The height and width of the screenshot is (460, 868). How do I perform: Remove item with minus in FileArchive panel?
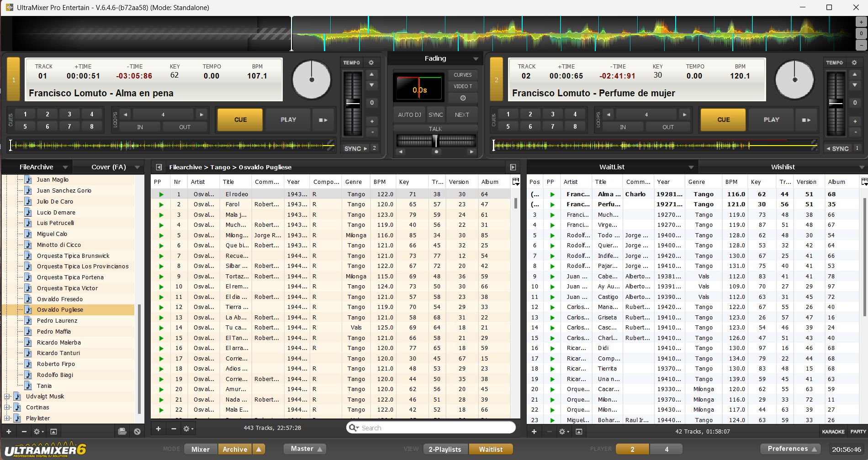(x=24, y=431)
